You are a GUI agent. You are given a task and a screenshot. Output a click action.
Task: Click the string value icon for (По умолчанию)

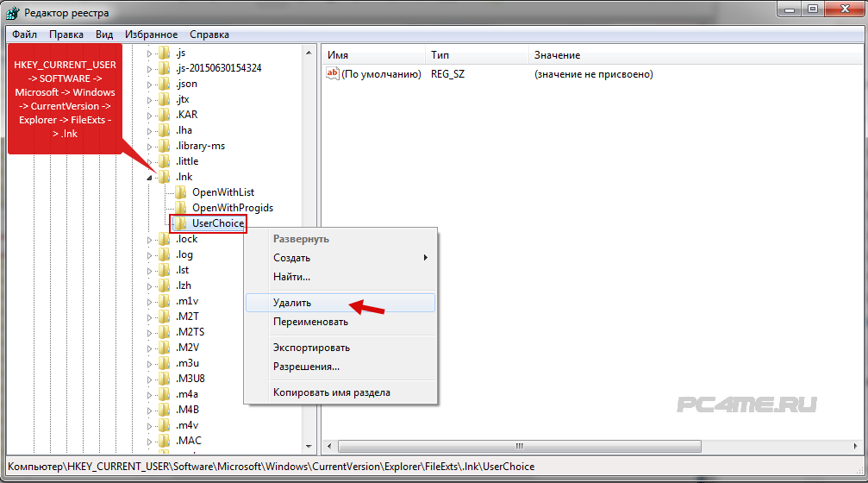coord(333,74)
